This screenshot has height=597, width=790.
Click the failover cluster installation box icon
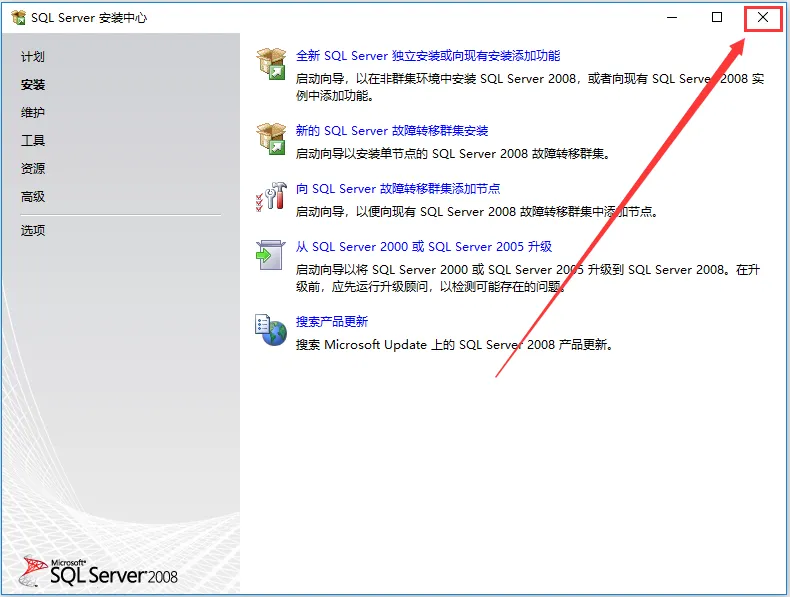pos(271,138)
